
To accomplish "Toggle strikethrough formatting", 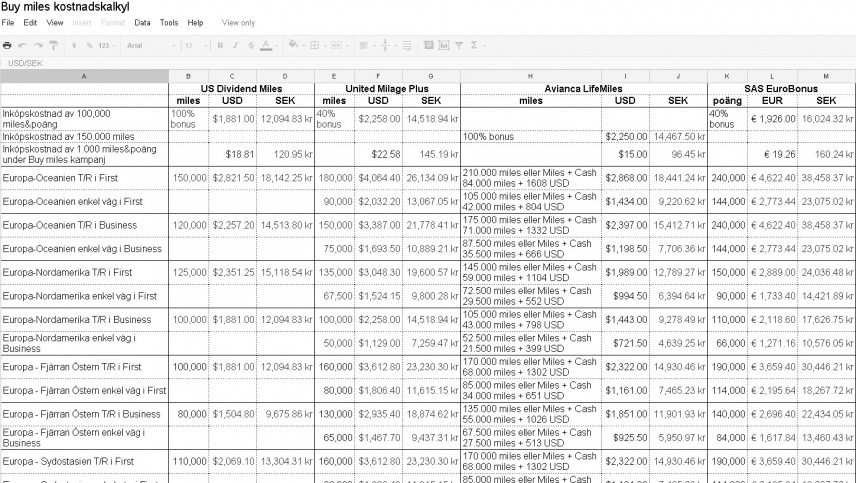I will click(249, 45).
